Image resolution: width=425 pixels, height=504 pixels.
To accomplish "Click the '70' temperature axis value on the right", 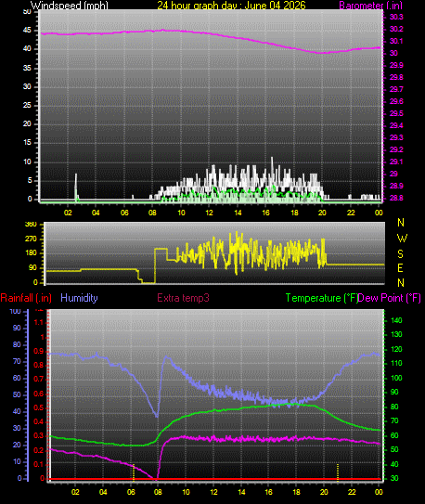I will (394, 420).
